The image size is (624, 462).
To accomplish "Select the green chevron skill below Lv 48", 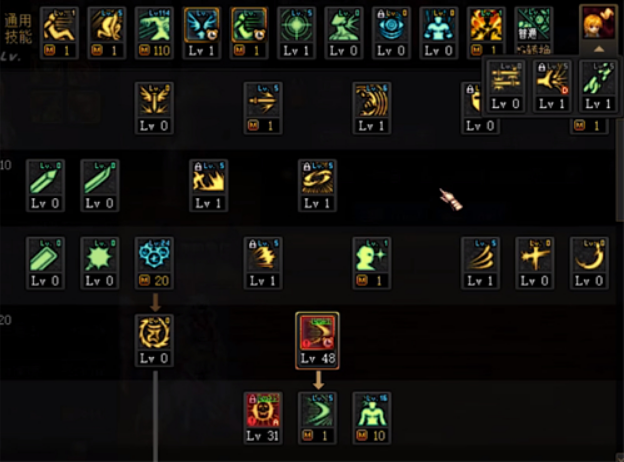I will point(317,418).
